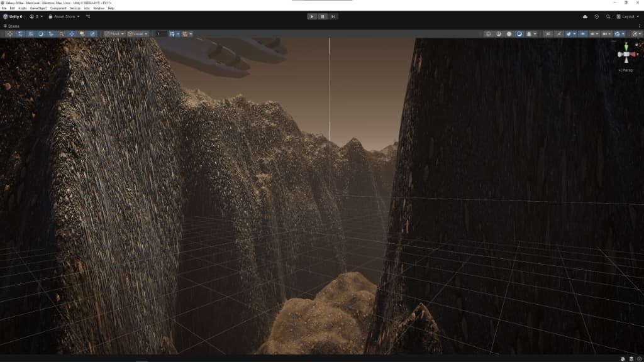Open Unity Cloud via the cloud icon
Image resolution: width=644 pixels, height=362 pixels.
coord(585,17)
